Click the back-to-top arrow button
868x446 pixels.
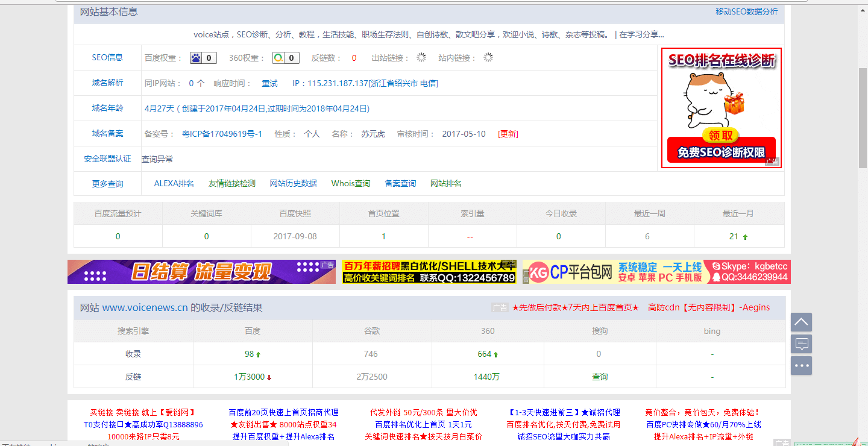click(801, 322)
